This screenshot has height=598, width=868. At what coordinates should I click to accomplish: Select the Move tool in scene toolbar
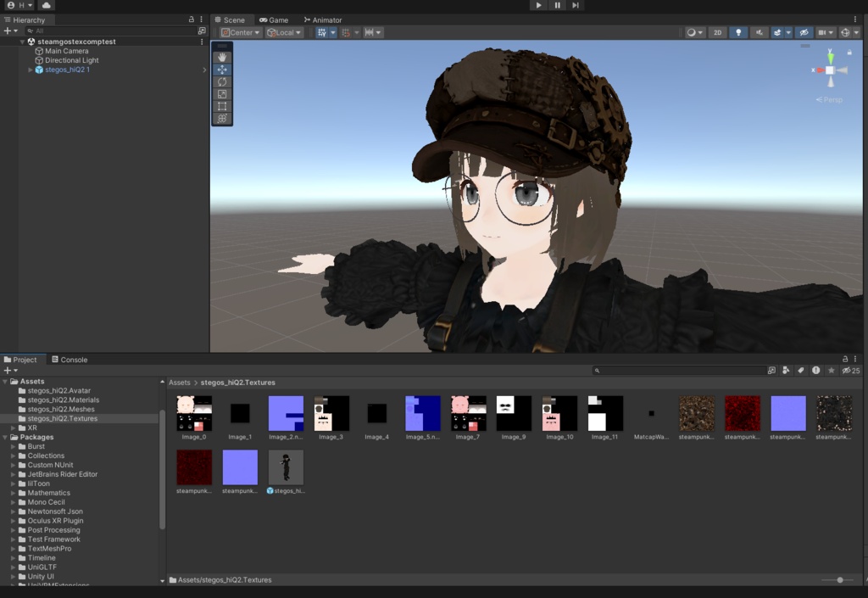pyautogui.click(x=222, y=70)
